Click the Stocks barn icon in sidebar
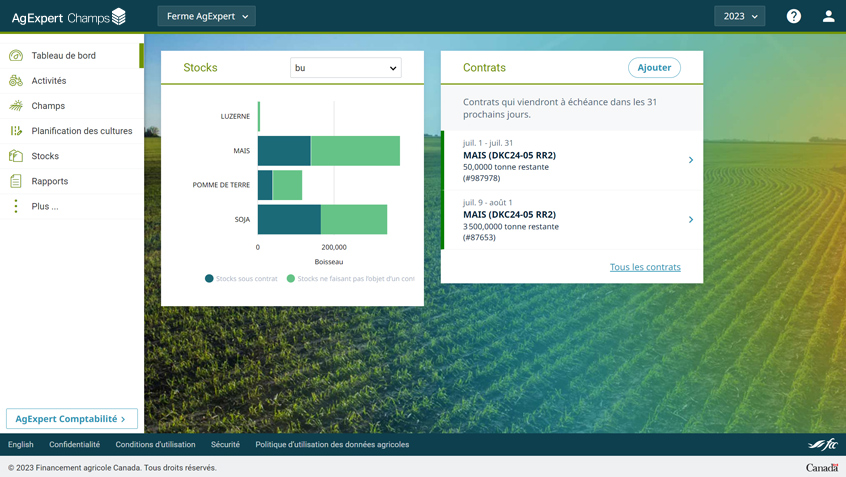846x477 pixels. (x=16, y=156)
